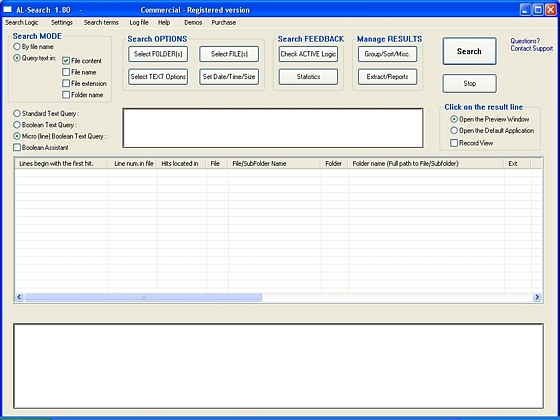The height and width of the screenshot is (420, 560).
Task: Start the search with Search button
Action: [x=469, y=51]
